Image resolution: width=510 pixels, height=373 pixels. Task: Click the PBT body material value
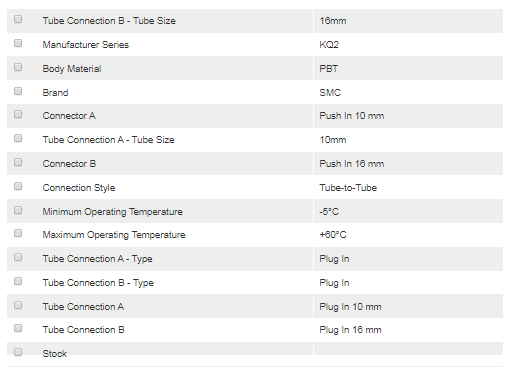click(x=329, y=69)
